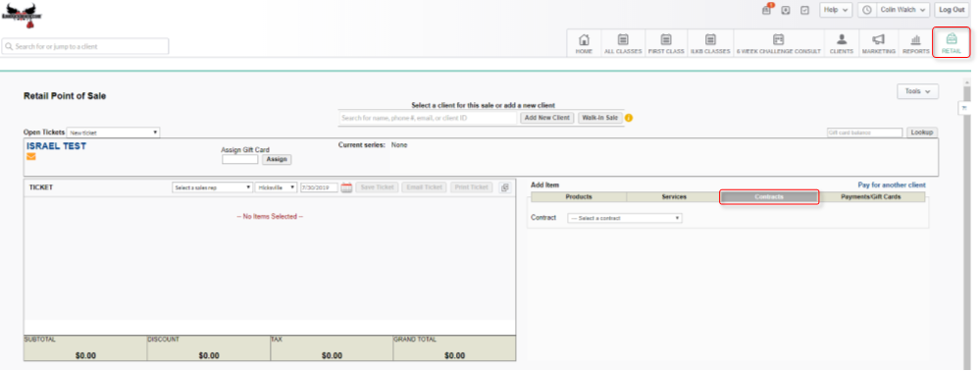
Task: Click the copy ticket icon
Action: coord(504,187)
